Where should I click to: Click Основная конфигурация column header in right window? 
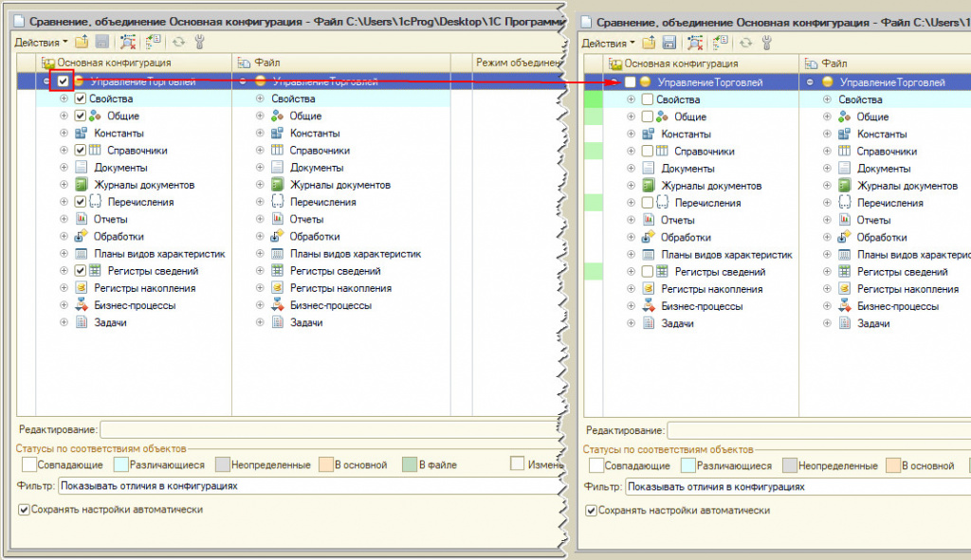pyautogui.click(x=701, y=63)
